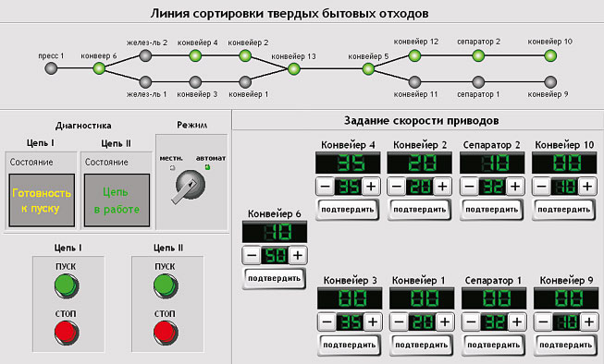Image resolution: width=604 pixels, height=364 pixels.
Task: Decrease Конвейер 6 speed with minus
Action: tap(252, 255)
